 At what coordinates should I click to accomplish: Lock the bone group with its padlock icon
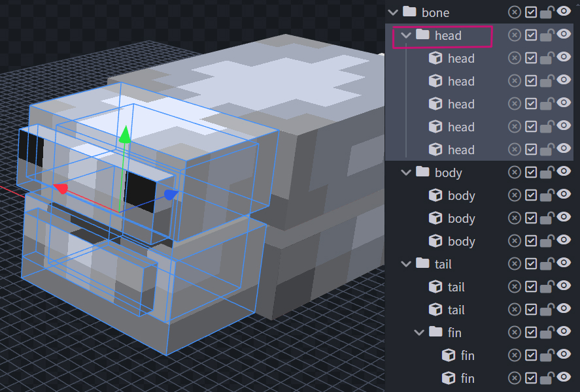point(547,12)
